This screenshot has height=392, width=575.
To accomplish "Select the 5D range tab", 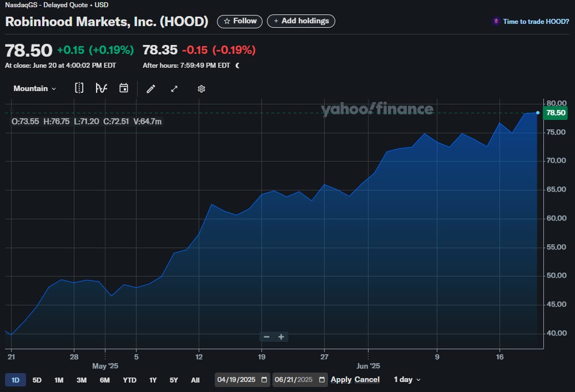I will pos(37,380).
